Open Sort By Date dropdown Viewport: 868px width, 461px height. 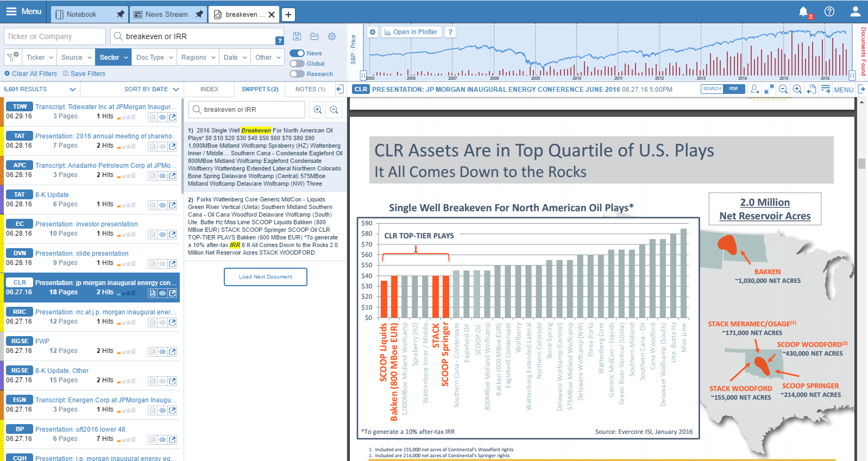coord(152,89)
